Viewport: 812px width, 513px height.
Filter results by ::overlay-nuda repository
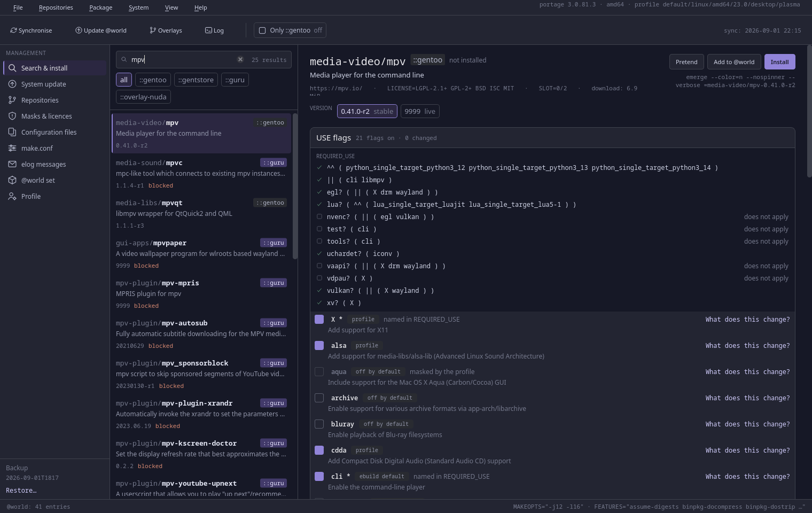click(143, 97)
